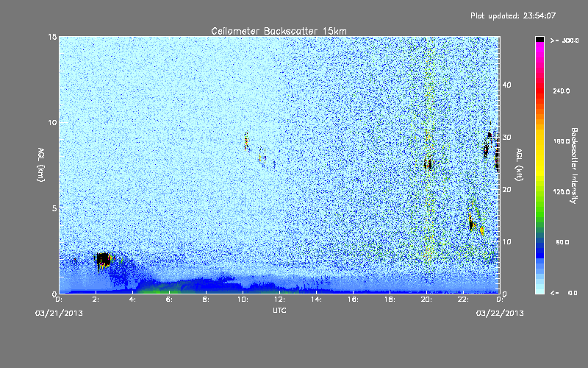Click the colorbar label 60.0
Viewport: 588px width, 368px height.
point(562,242)
